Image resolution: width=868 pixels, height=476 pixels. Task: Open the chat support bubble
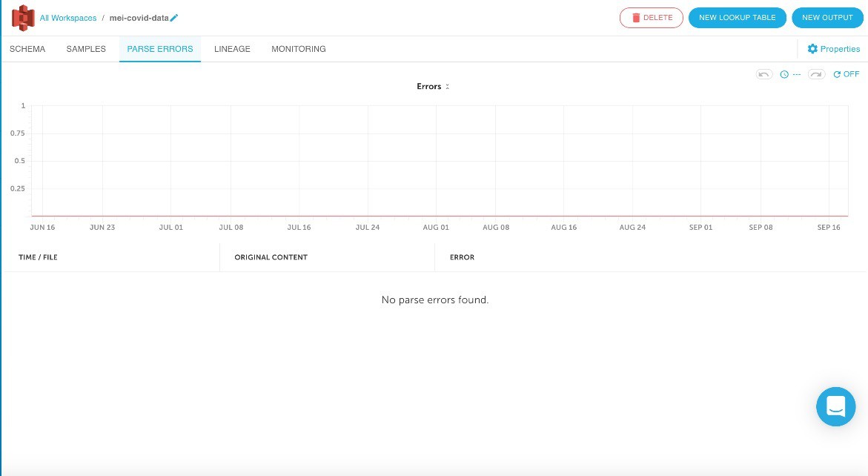tap(835, 406)
